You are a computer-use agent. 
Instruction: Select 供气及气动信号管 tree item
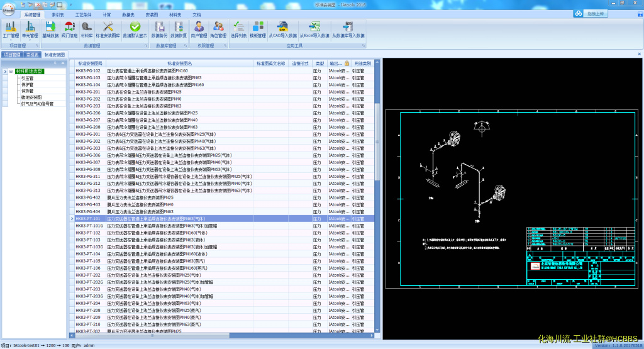37,104
